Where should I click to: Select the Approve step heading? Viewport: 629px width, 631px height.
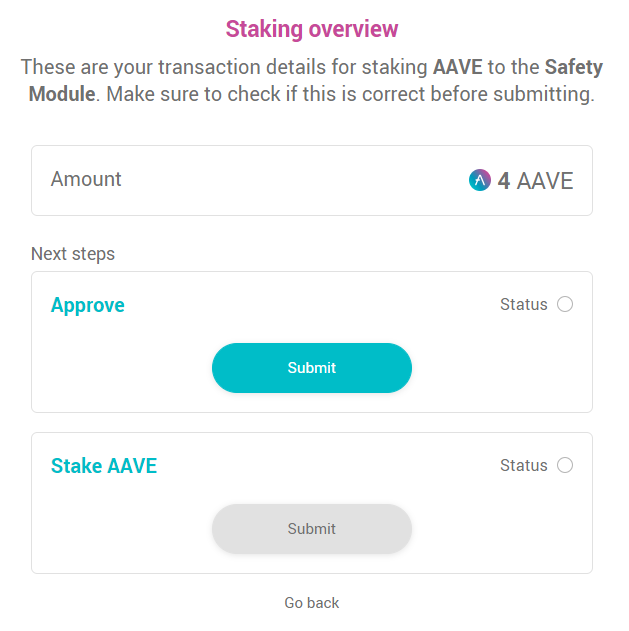tap(88, 305)
